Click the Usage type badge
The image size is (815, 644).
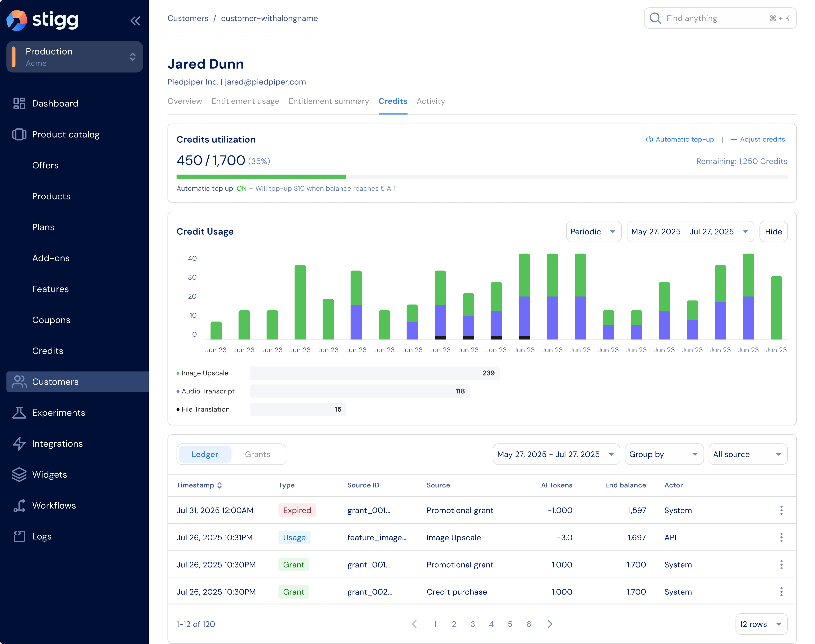294,537
